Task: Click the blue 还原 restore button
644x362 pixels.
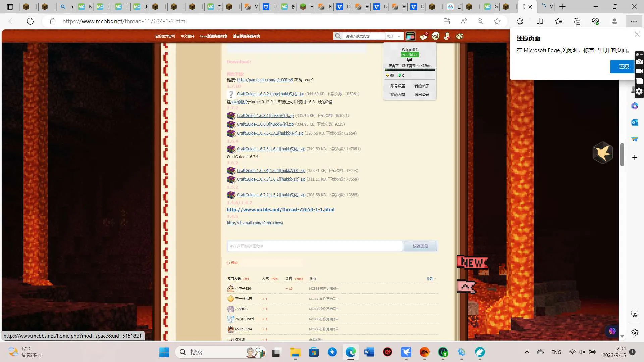Action: 623,67
